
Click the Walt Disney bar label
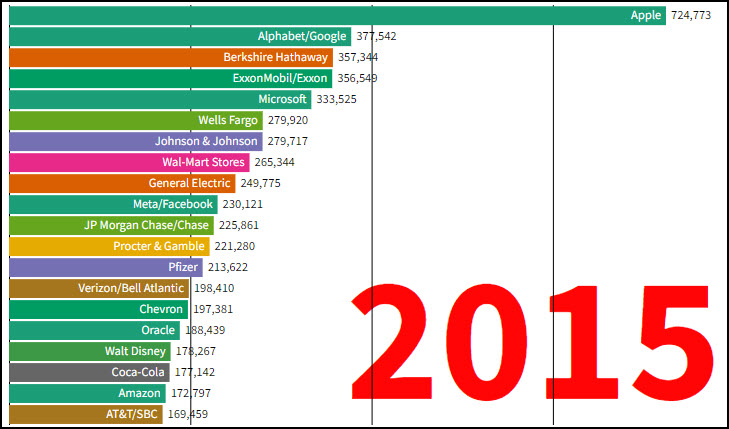[135, 351]
